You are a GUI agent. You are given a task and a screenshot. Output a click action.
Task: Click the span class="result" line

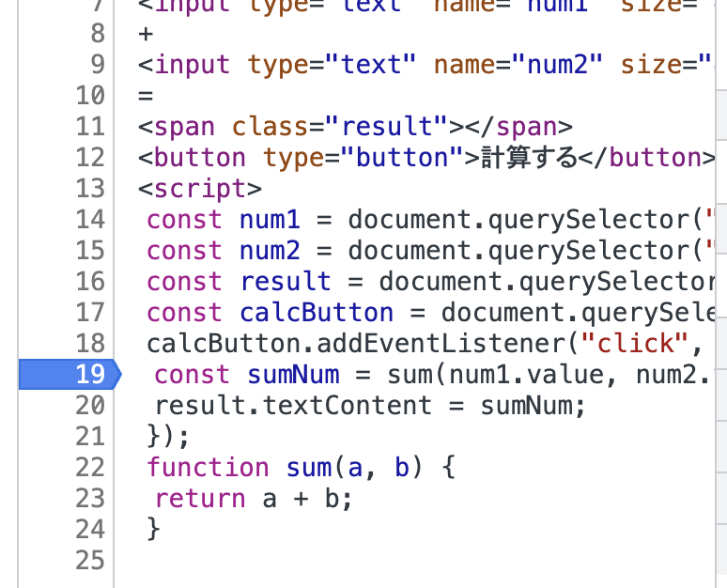355,126
